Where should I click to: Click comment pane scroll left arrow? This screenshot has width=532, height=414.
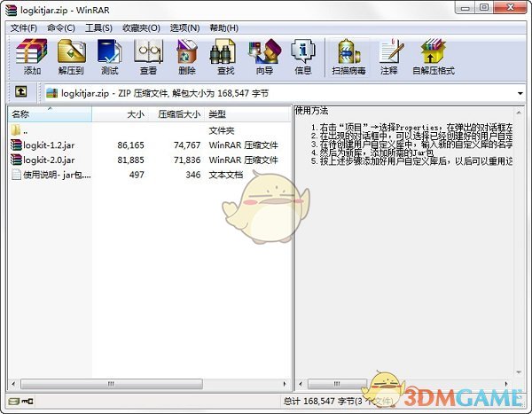[x=301, y=384]
